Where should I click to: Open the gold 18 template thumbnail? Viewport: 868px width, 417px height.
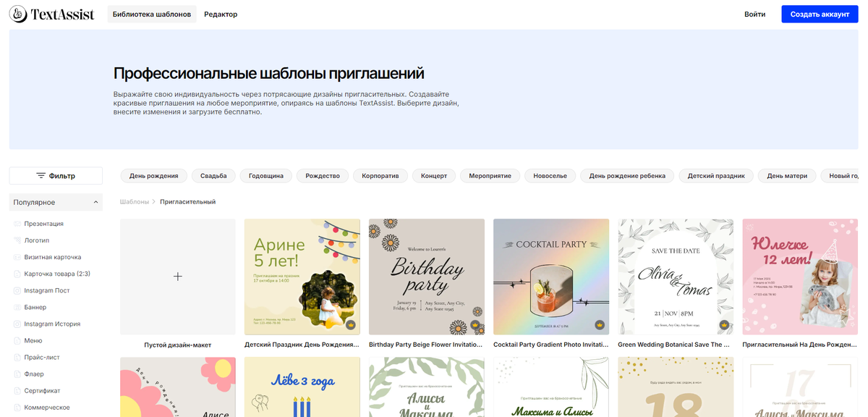click(676, 387)
